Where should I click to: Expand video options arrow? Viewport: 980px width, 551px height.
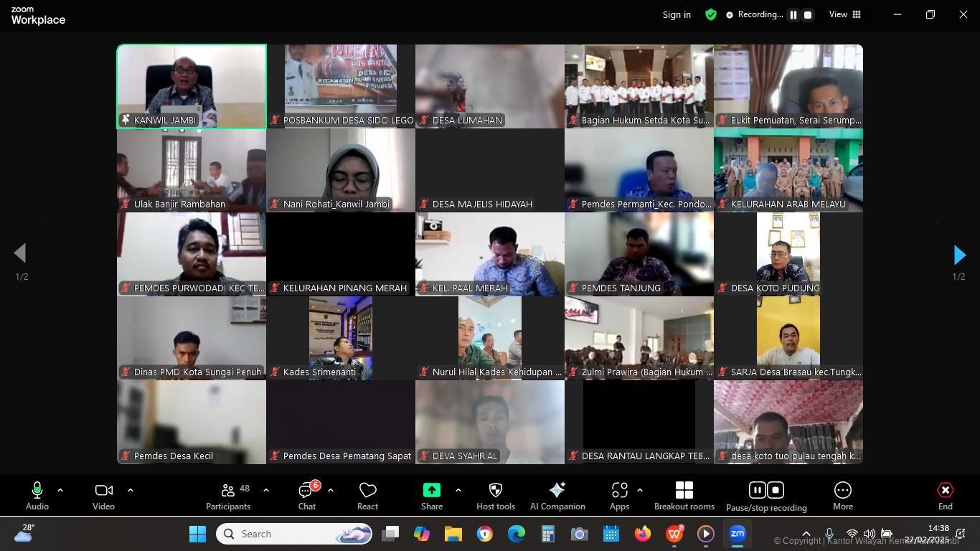(131, 490)
